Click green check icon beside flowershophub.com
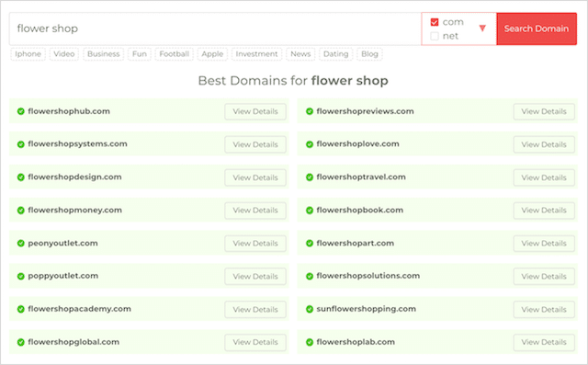The image size is (588, 365). 20,111
